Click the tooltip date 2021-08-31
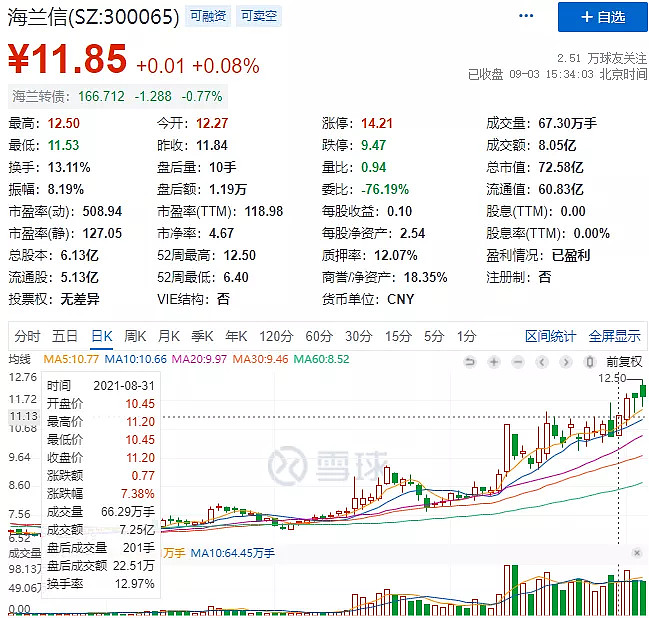 point(124,386)
